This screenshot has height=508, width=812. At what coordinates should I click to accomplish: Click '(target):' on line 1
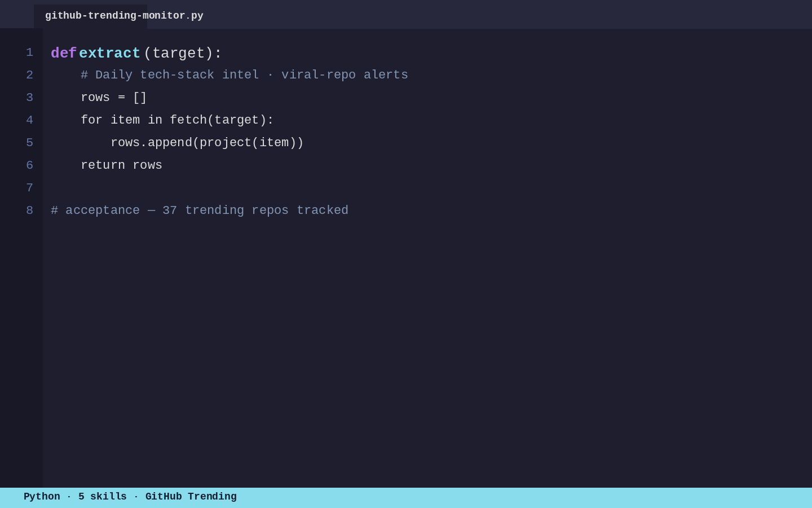(183, 53)
